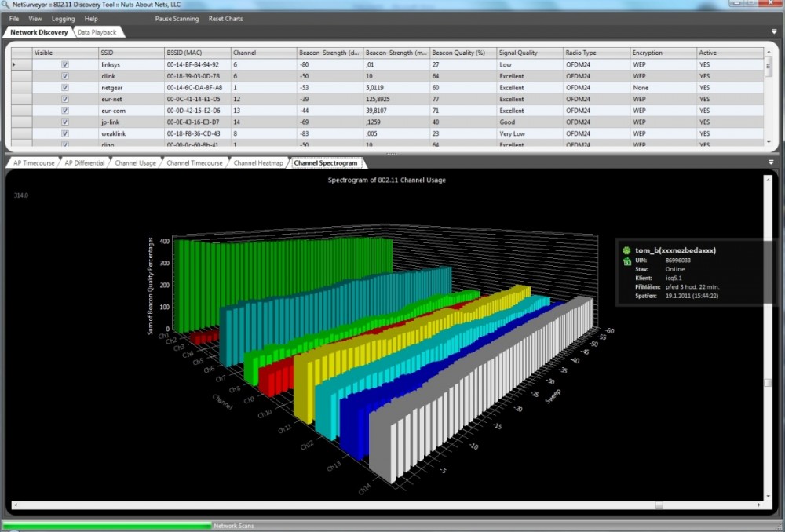
Task: Click the network table scrollbar down arrow
Action: pos(769,142)
